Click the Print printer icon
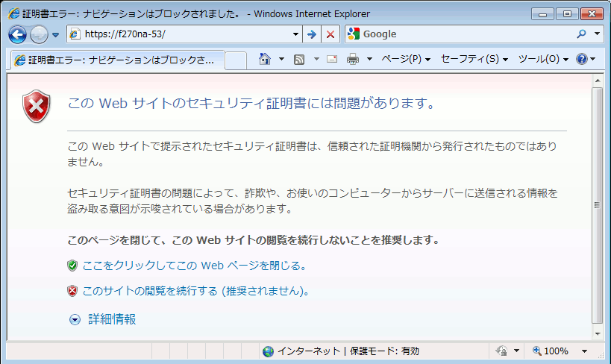 [x=353, y=59]
